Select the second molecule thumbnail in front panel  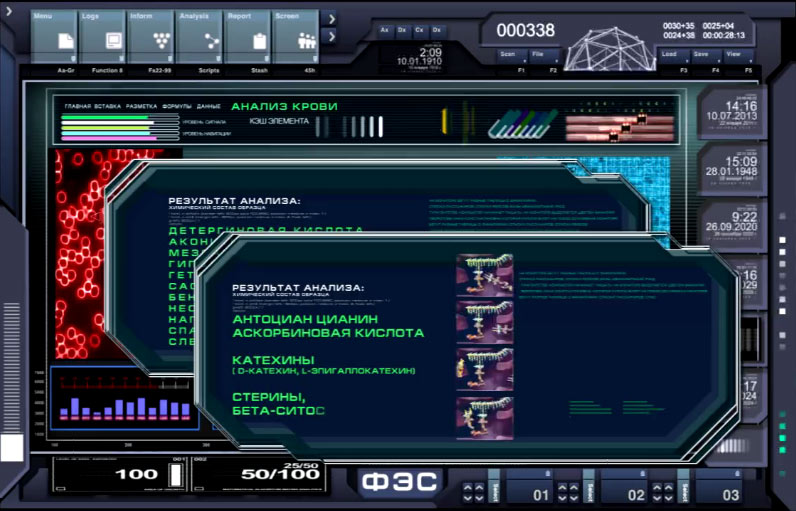coord(485,322)
